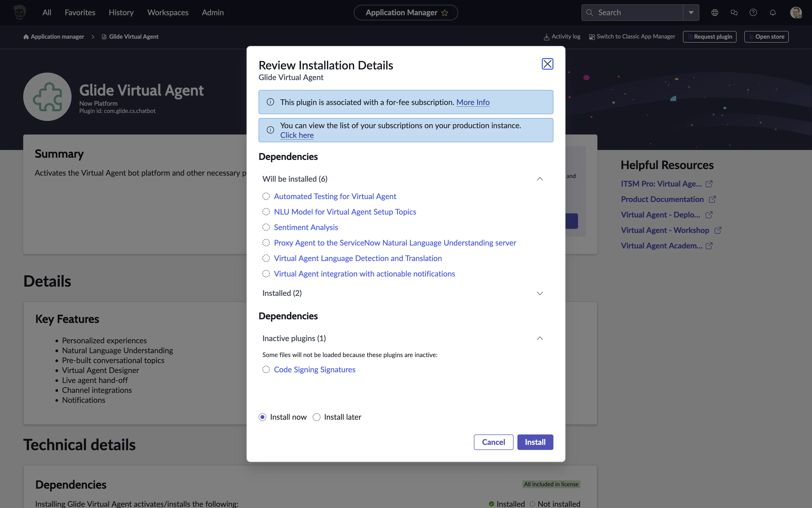Open the chat conversations icon

point(734,12)
